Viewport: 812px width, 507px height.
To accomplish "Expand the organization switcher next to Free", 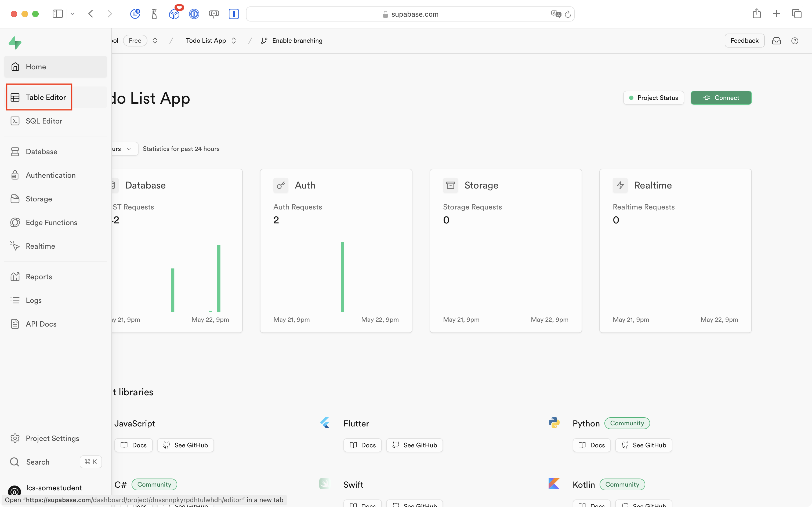I will tap(155, 41).
